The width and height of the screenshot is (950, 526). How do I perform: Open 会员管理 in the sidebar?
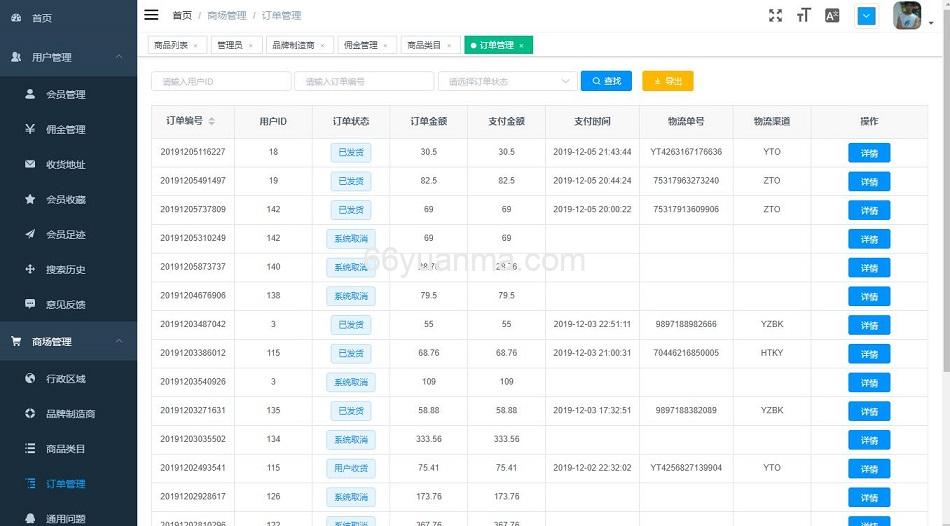pyautogui.click(x=68, y=94)
